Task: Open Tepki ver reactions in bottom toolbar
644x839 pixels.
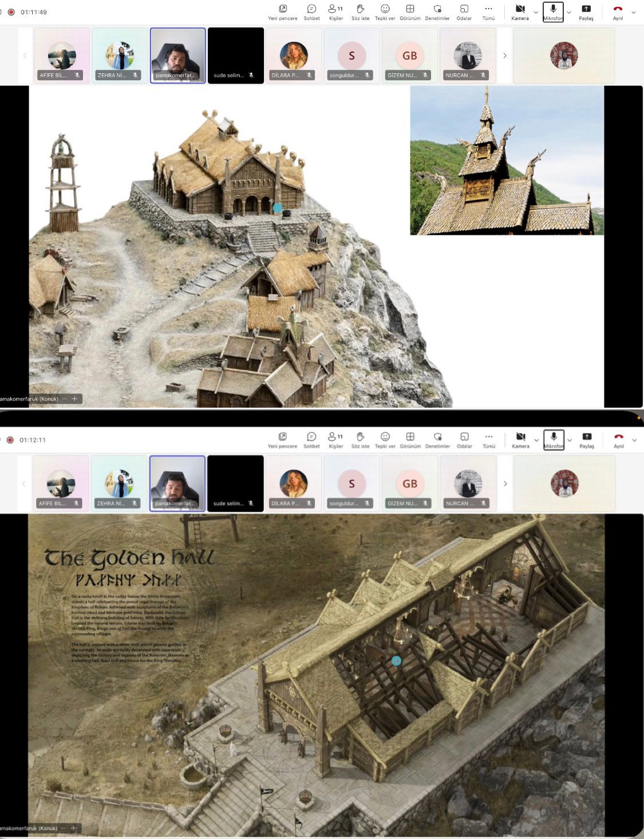Action: [x=385, y=439]
